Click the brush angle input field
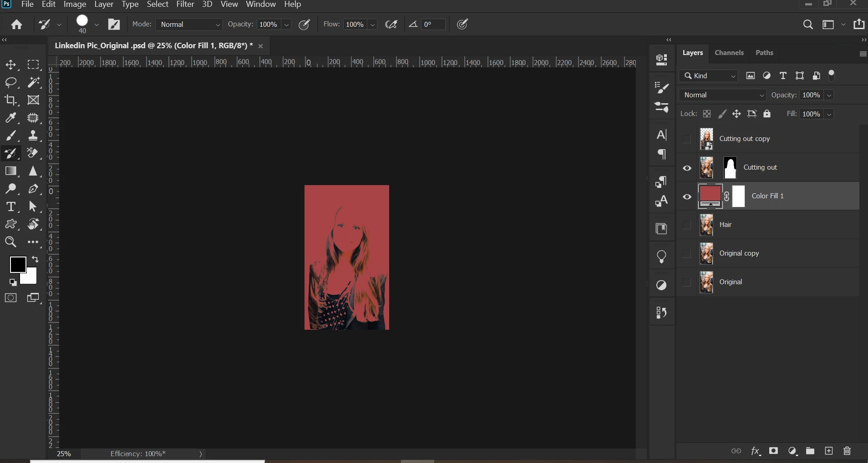Screen dimensions: 868x463 click(433, 25)
